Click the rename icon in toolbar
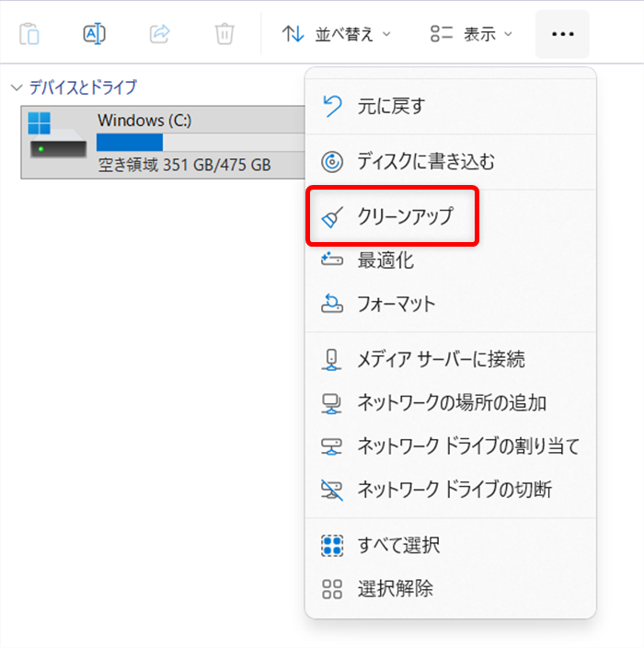Image resolution: width=644 pixels, height=648 pixels. (94, 34)
